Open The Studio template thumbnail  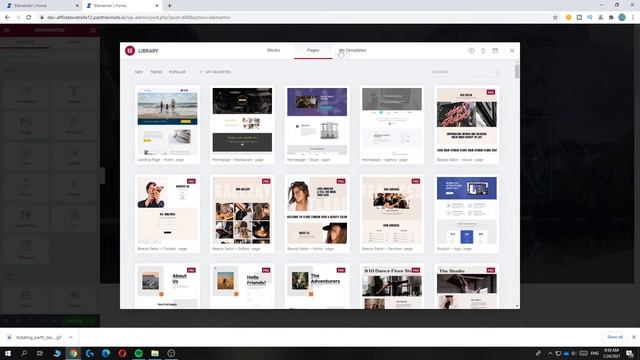coord(467,287)
